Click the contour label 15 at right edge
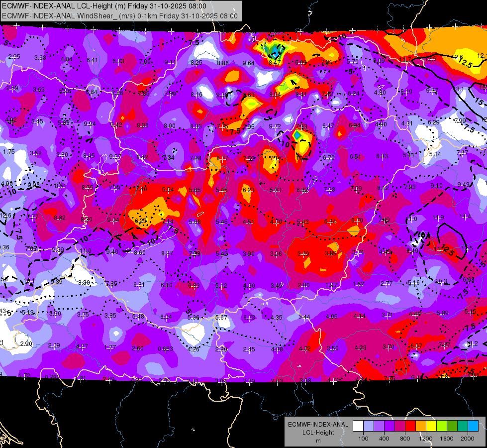Image resolution: width=487 pixels, height=448 pixels. (x=479, y=102)
